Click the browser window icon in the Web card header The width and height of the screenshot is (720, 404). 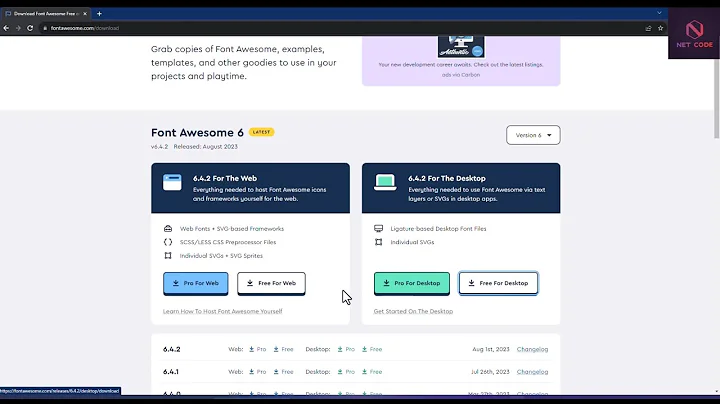[172, 183]
